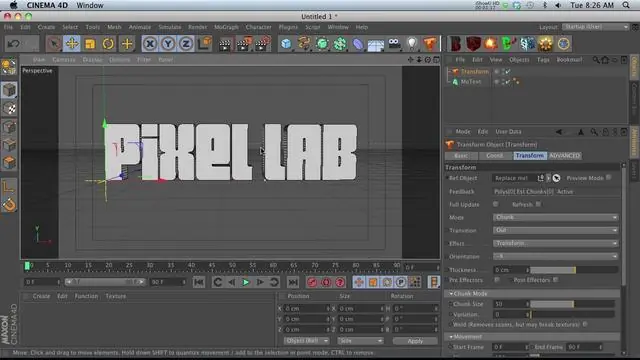Open the Plugins menu
Screen dimensions: 640x360
288,27
